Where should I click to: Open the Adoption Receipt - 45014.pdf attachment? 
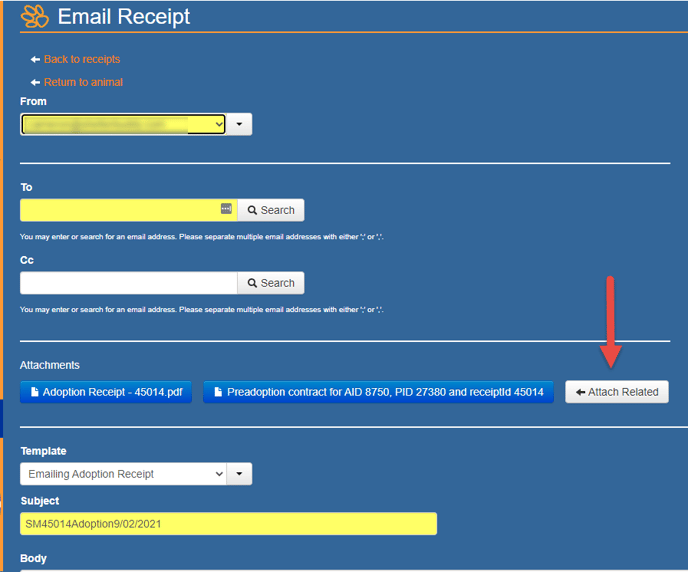[x=112, y=392]
